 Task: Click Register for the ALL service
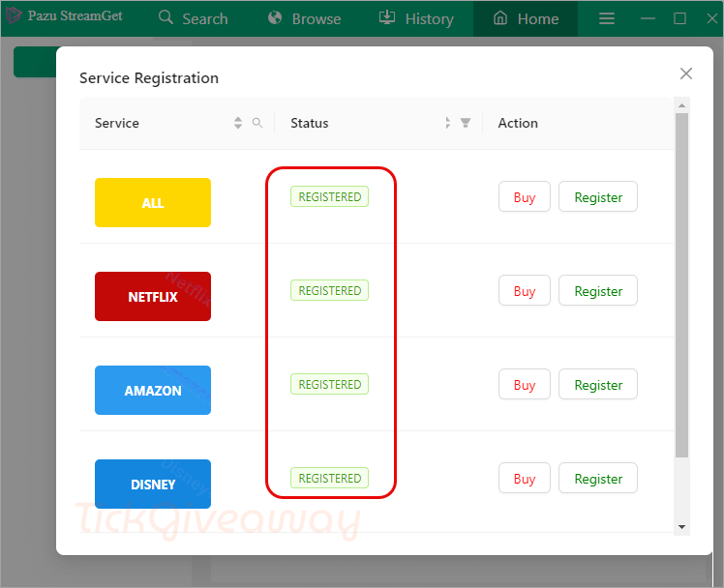coord(598,197)
